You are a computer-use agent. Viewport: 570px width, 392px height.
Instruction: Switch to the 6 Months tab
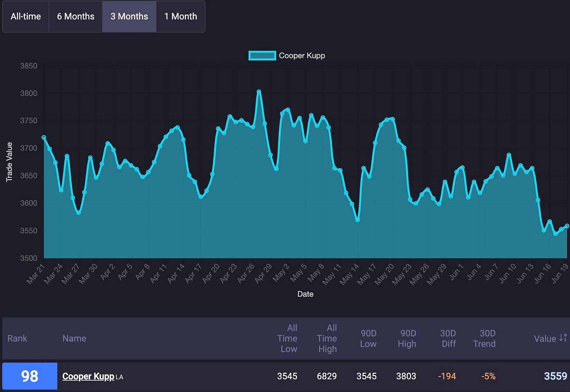click(76, 16)
